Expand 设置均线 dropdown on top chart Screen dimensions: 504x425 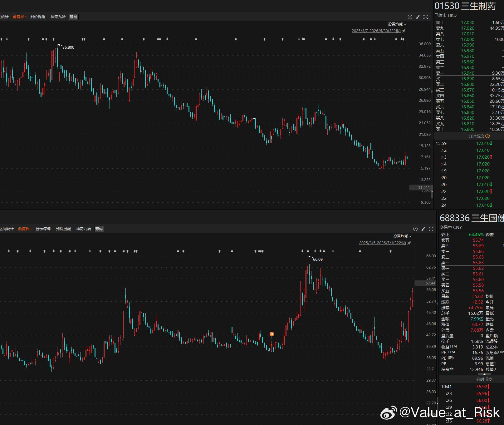pos(397,24)
